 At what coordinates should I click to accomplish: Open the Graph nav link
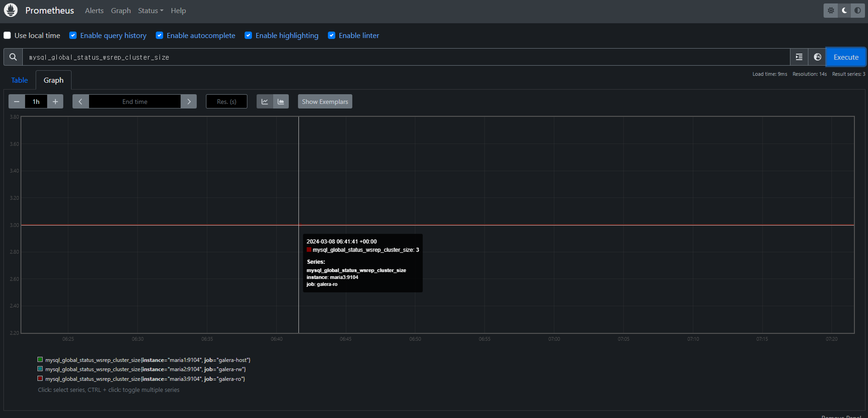(121, 10)
